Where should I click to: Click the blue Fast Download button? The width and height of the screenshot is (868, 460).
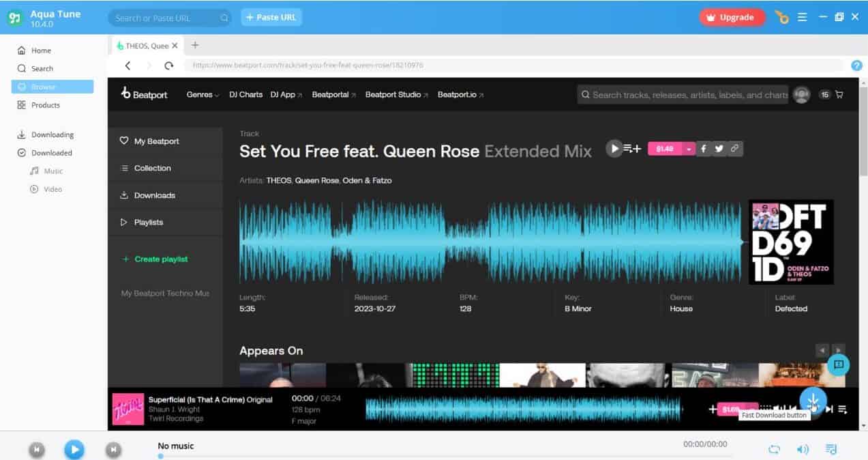coord(812,403)
